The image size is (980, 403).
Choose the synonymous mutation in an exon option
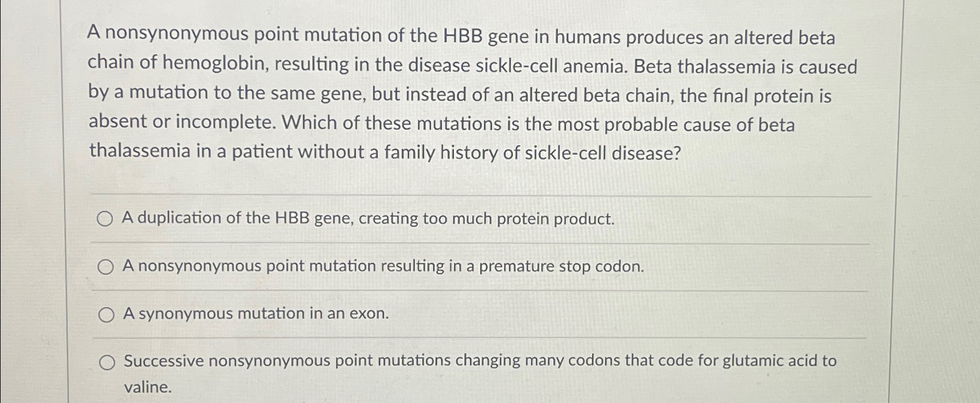[x=106, y=315]
